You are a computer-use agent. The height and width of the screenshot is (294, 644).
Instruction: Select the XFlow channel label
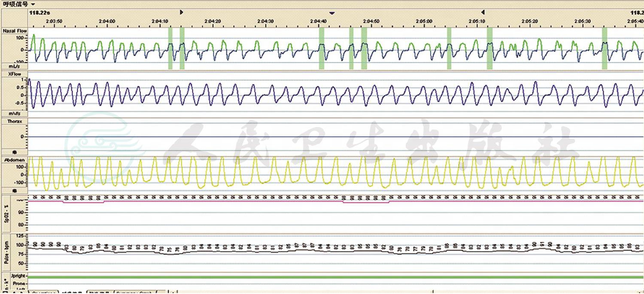point(15,74)
